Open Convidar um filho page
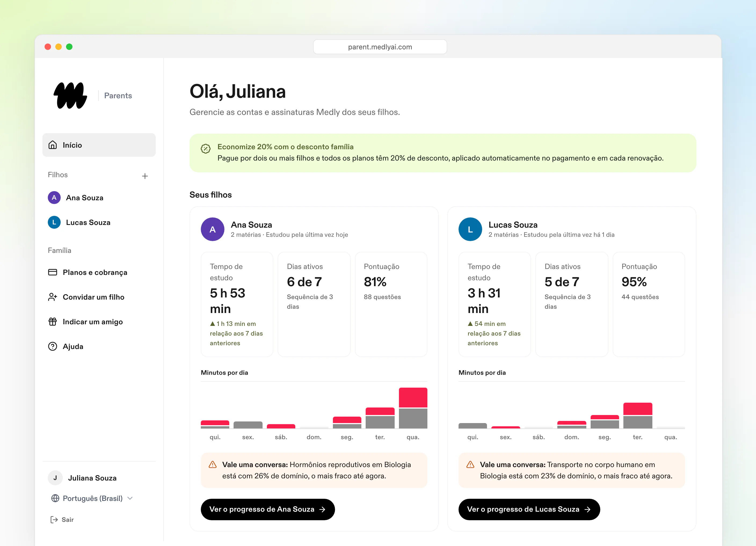This screenshot has width=756, height=546. [99, 297]
